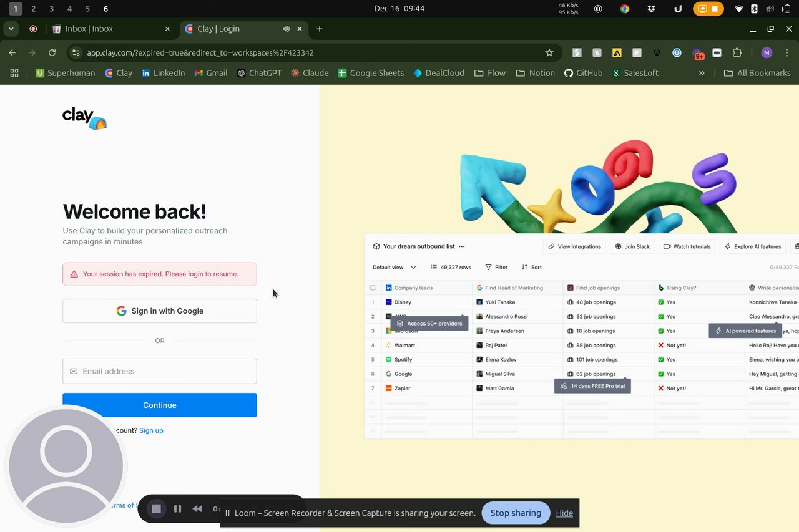Switch to workspace 6
Screen dimensions: 799x532
[x=105, y=9]
